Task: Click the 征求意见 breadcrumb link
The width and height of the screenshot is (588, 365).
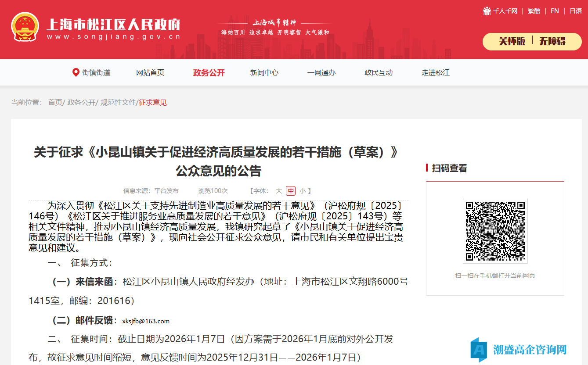Action: pos(153,103)
